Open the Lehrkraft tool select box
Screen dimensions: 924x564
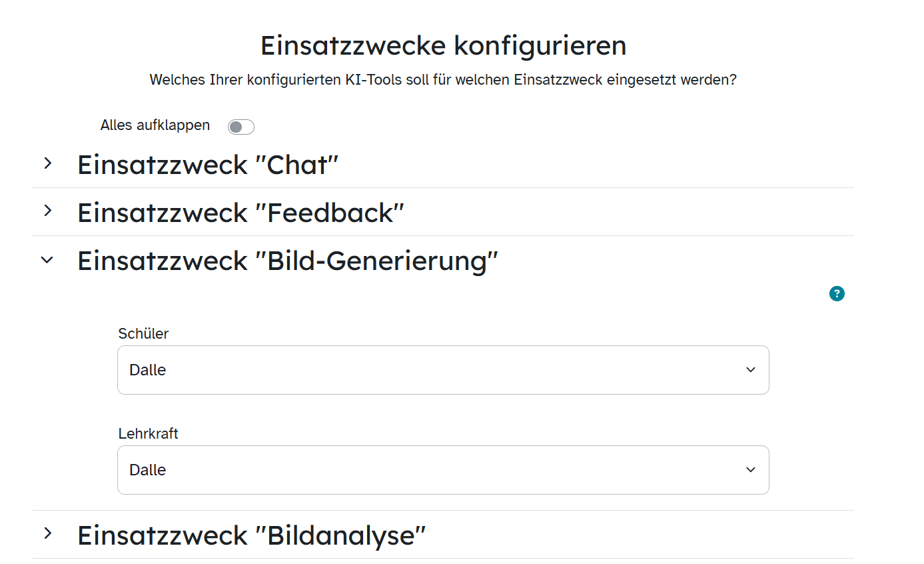tap(443, 470)
